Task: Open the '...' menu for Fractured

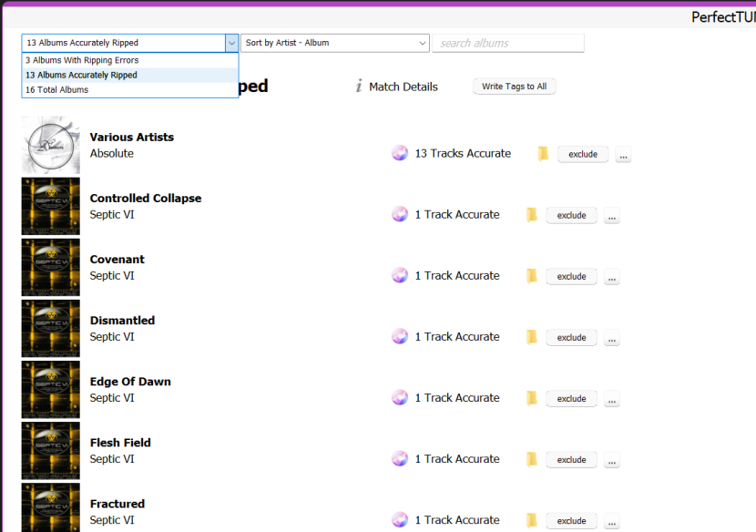Action: click(x=611, y=522)
